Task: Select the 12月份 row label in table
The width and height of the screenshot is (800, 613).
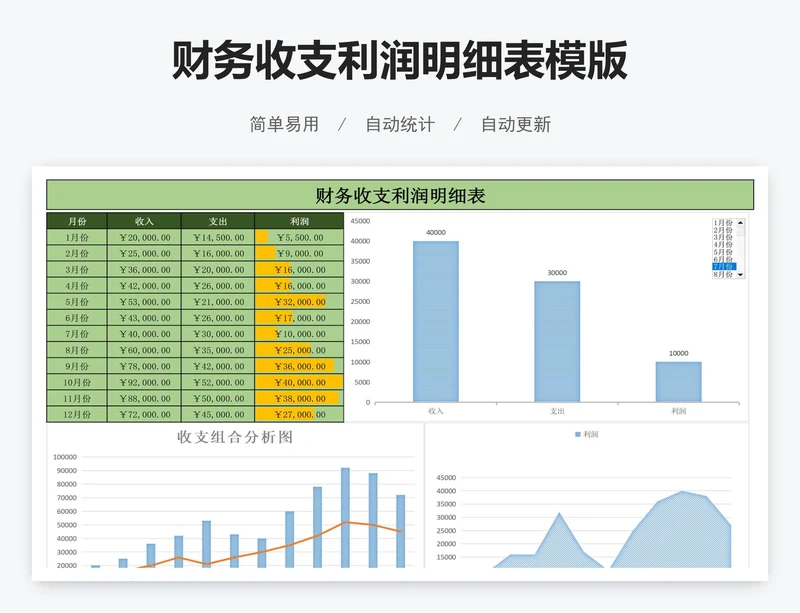Action: (x=77, y=414)
